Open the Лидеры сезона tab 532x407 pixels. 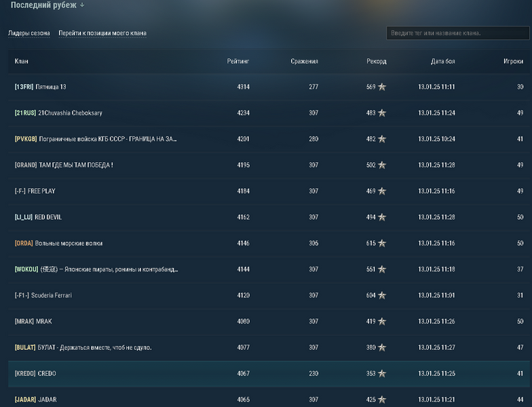28,33
